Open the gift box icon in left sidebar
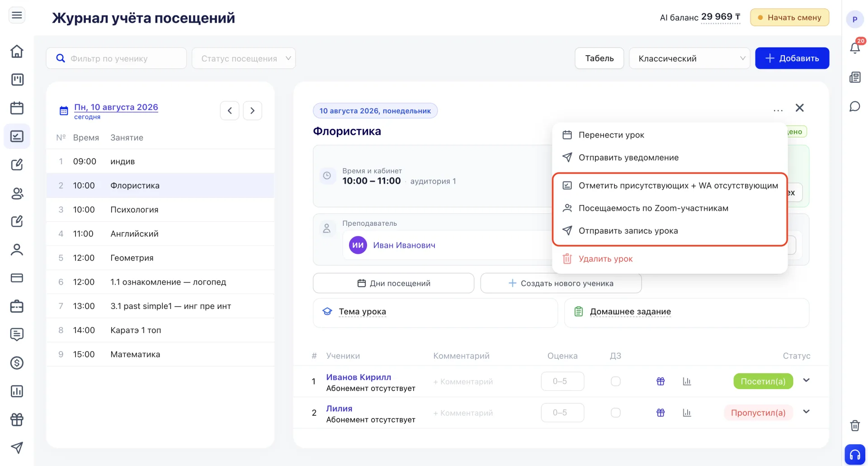The image size is (868, 466). 17,419
